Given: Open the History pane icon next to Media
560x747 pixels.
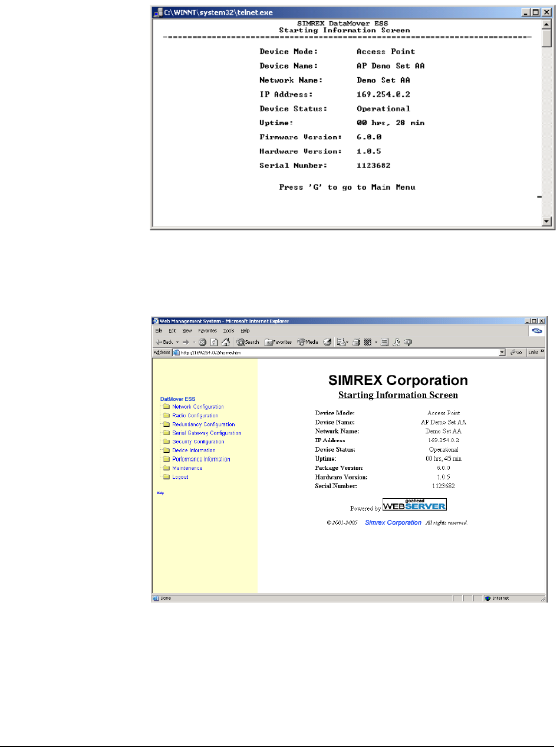Looking at the screenshot, I should [327, 342].
